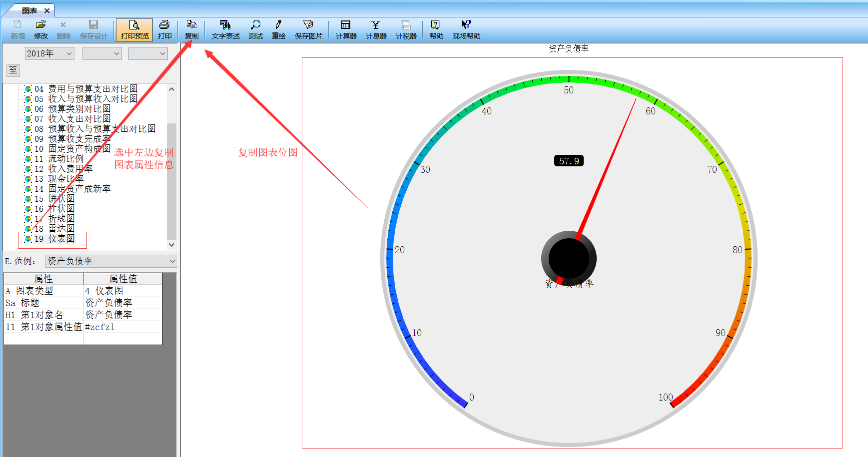
Task: Expand the 资产负债率 example dropdown
Action: 172,261
